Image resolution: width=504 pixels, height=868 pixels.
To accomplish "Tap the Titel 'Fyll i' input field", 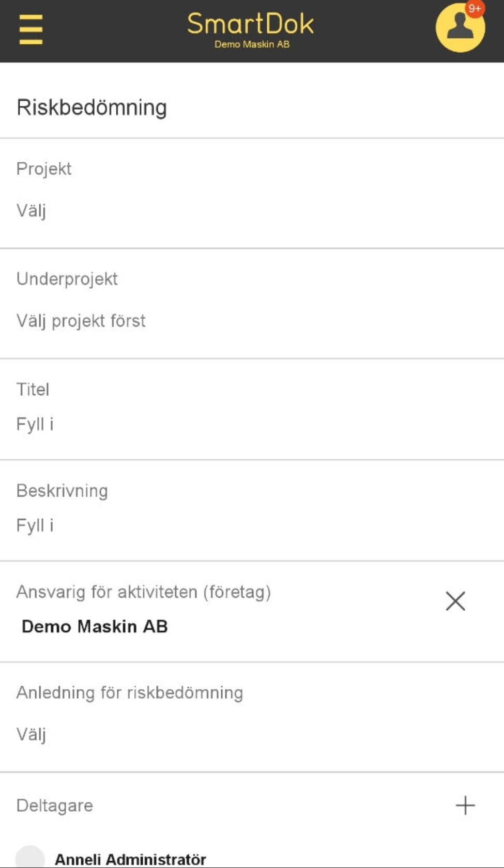I will coord(34,424).
